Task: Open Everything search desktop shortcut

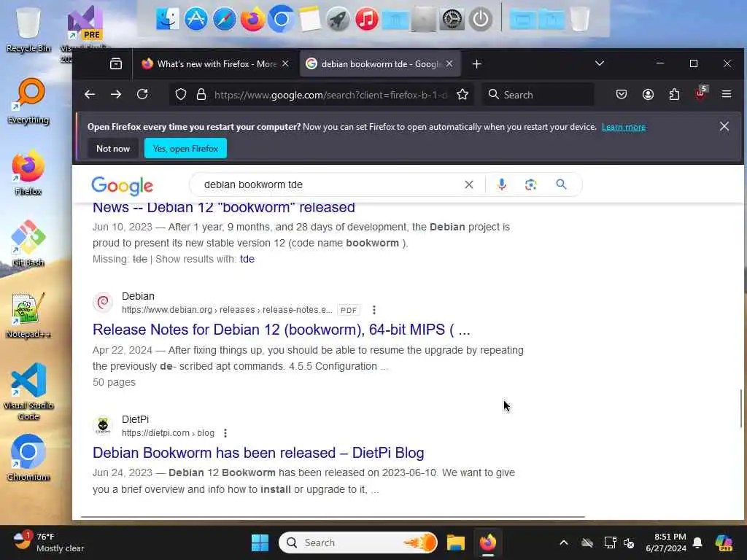Action: tap(28, 101)
